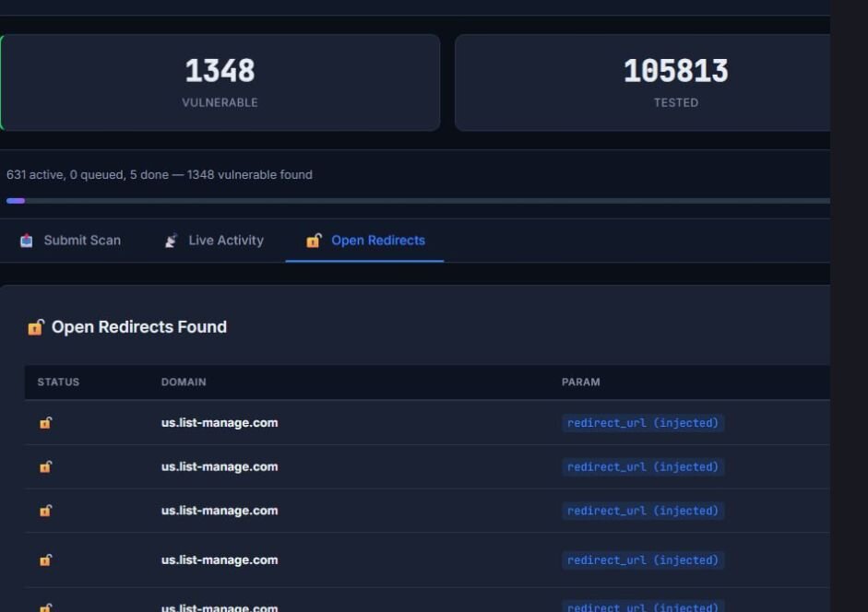
Task: Click redirect_url (injected) badge in fourth row
Action: point(642,560)
